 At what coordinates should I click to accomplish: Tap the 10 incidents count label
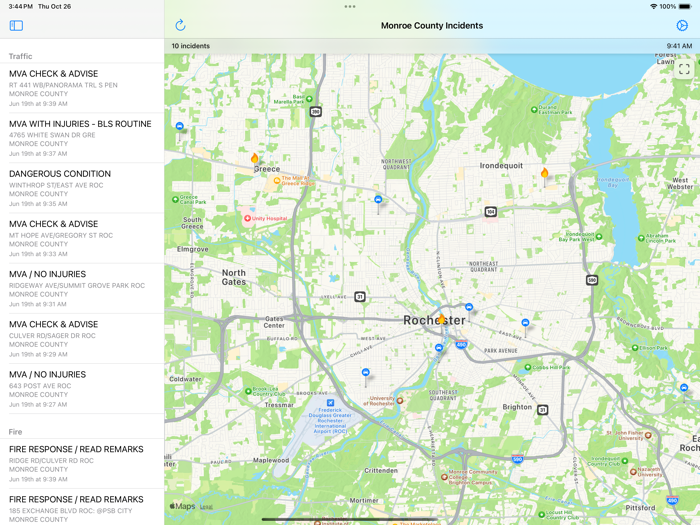click(x=191, y=46)
